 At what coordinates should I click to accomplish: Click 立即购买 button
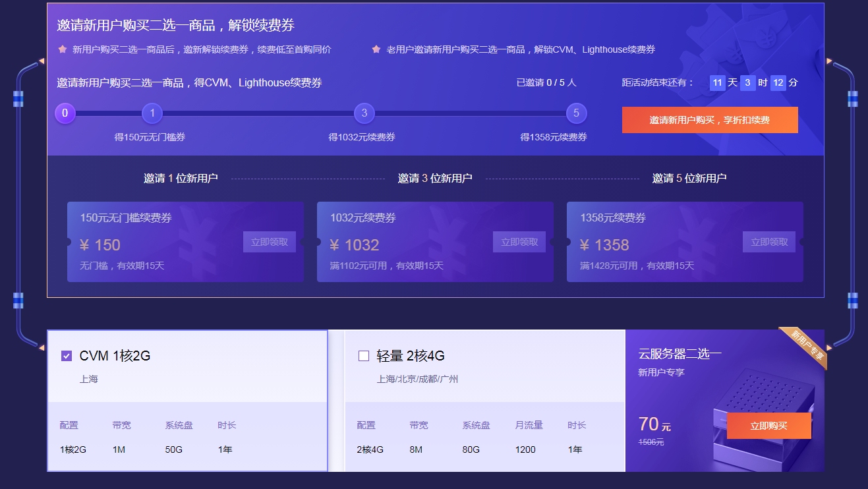tap(768, 426)
